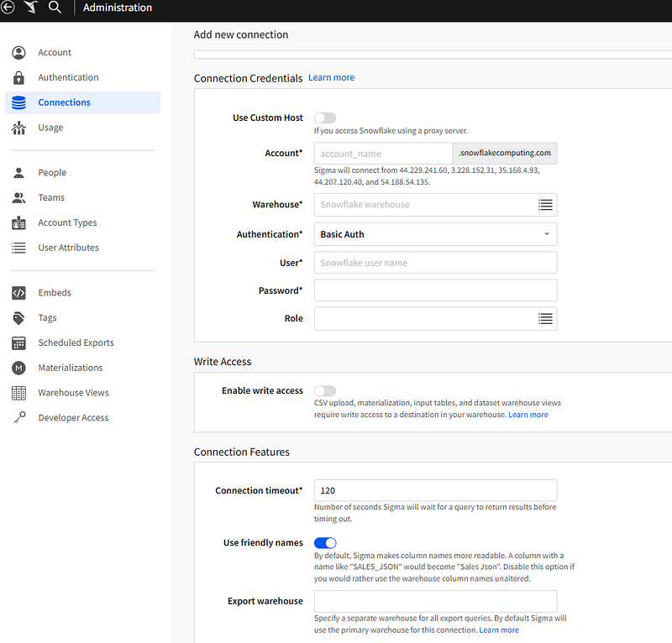Click the Connection timeout field showing 120
This screenshot has width=672, height=643.
[435, 490]
